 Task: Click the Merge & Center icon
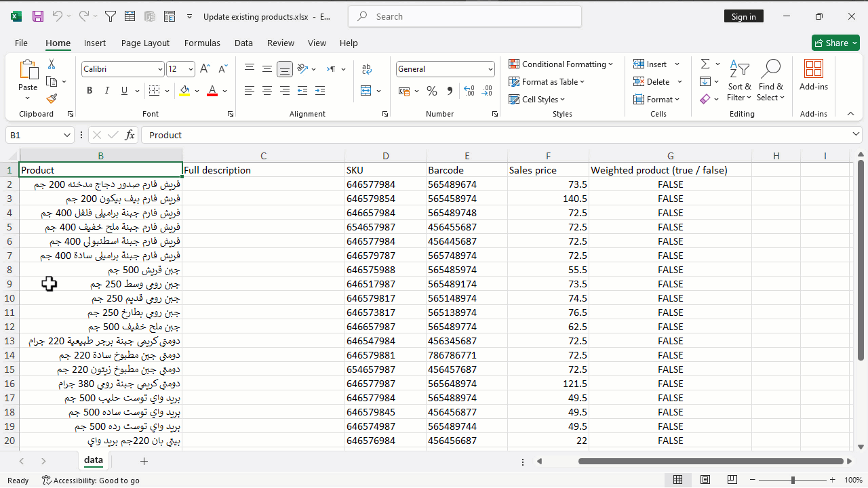(366, 91)
